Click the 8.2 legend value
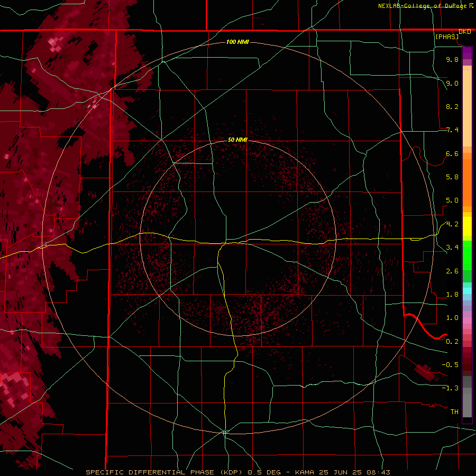Viewport: 476px width, 476px height. pyautogui.click(x=452, y=106)
